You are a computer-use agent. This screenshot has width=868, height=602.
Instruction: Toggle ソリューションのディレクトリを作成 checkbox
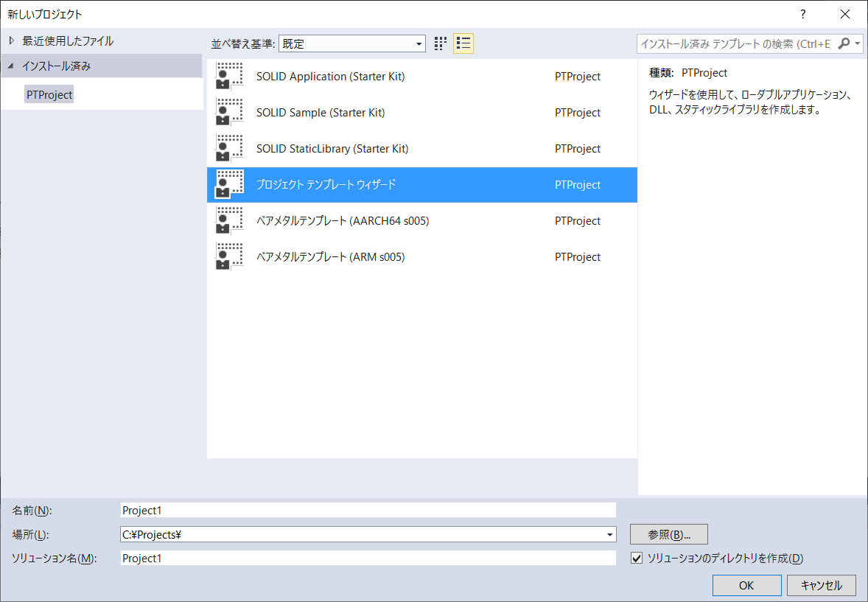tap(637, 559)
